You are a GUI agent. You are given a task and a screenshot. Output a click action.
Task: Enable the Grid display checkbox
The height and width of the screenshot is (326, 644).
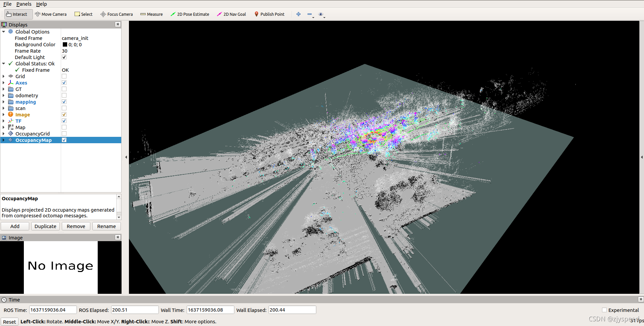click(64, 76)
